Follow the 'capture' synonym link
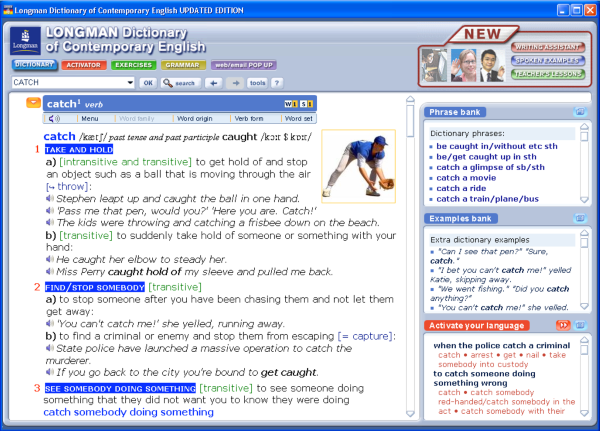 click(370, 336)
